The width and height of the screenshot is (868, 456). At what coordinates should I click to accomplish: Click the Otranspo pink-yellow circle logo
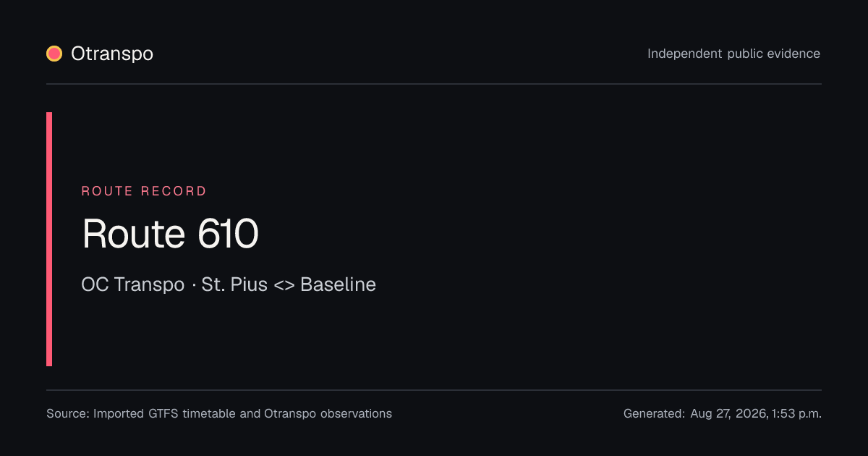[54, 54]
